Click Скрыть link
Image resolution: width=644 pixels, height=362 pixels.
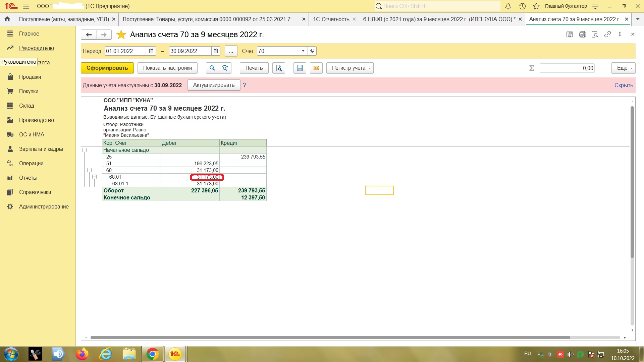624,85
